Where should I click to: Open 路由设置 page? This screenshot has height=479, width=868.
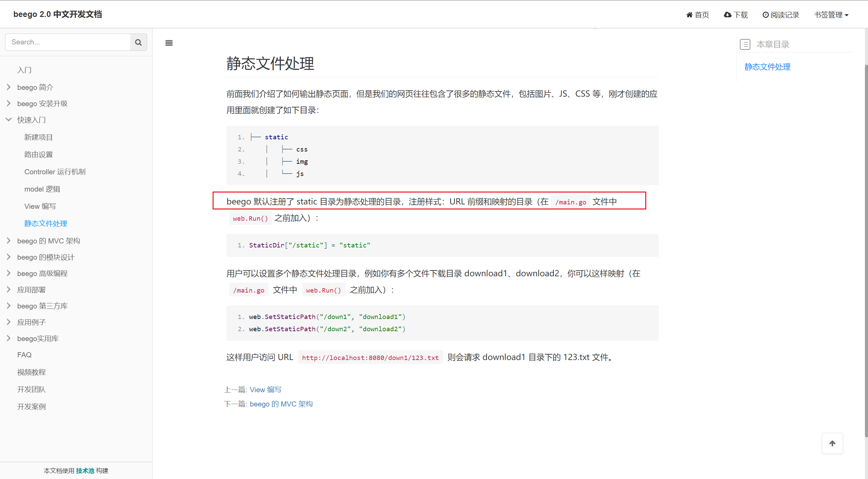point(39,155)
